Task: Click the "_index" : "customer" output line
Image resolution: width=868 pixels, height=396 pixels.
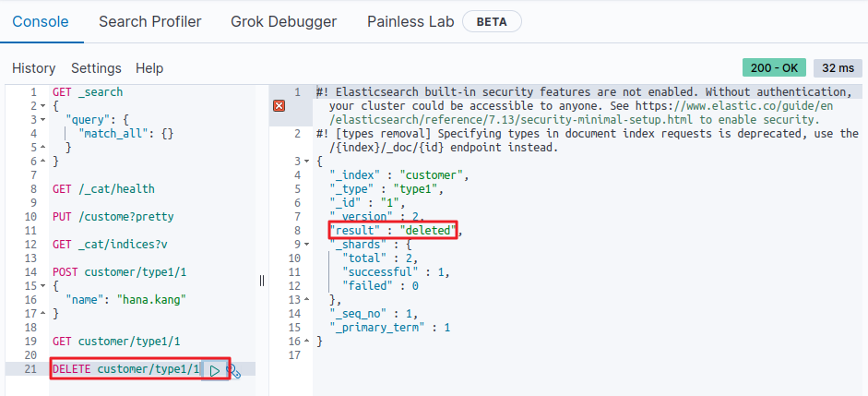Action: pyautogui.click(x=399, y=175)
